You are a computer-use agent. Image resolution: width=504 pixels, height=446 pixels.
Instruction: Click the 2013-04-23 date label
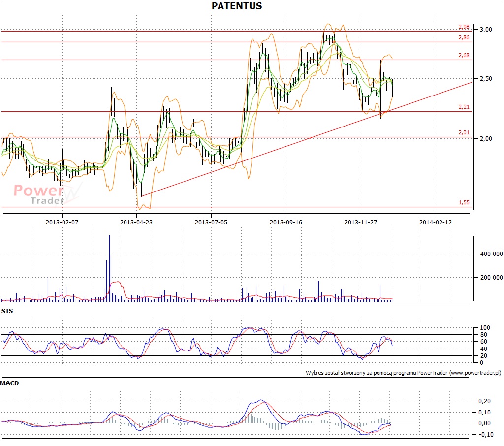[136, 222]
